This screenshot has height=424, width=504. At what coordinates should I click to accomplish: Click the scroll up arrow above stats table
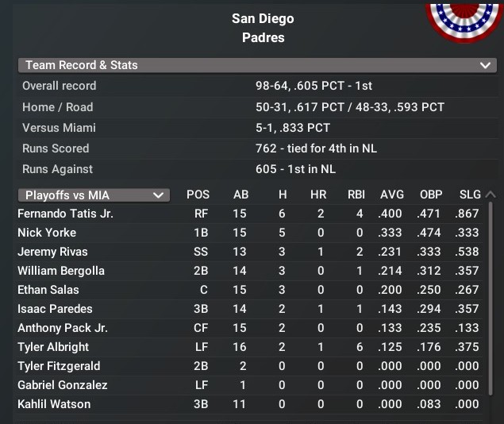tap(490, 195)
